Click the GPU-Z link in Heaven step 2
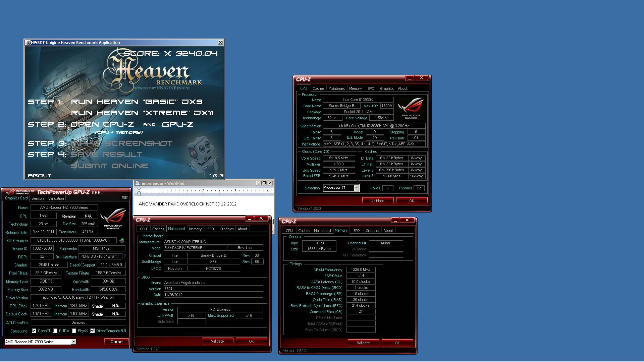 (x=177, y=124)
